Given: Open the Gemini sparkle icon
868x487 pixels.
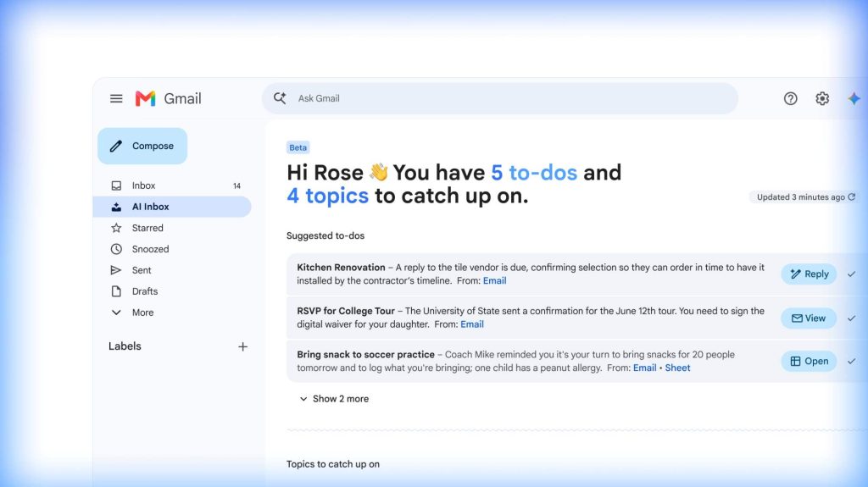Looking at the screenshot, I should coord(854,98).
